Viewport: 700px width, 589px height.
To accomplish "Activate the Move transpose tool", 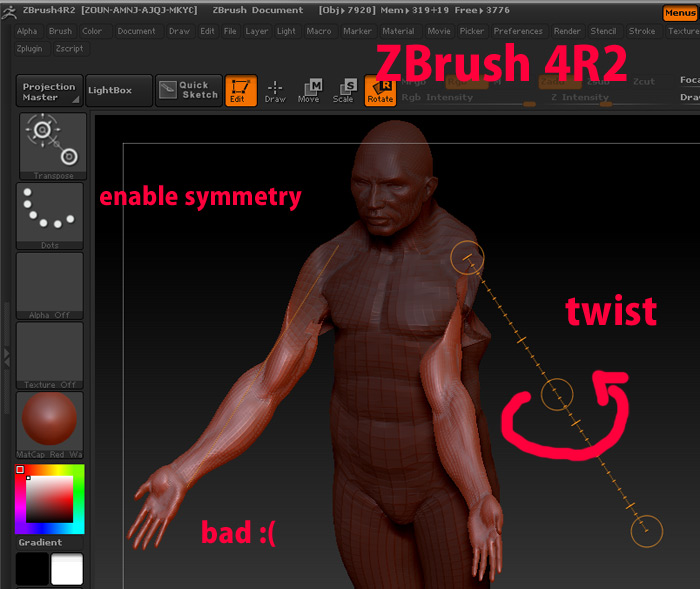I will tap(309, 91).
